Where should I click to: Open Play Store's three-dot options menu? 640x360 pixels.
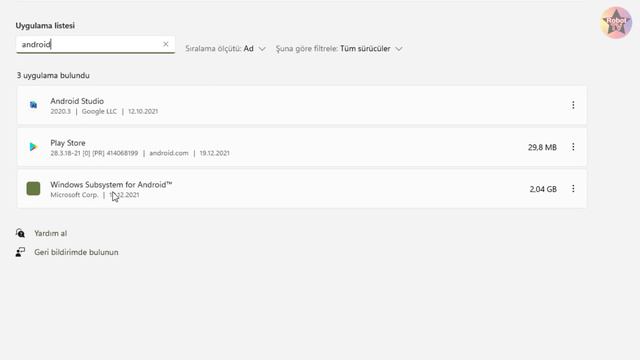[573, 147]
